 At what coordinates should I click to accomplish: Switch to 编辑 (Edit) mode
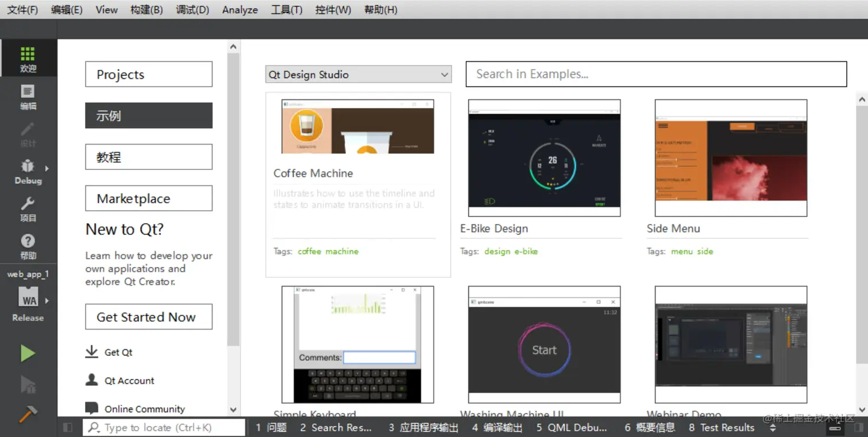pos(28,97)
